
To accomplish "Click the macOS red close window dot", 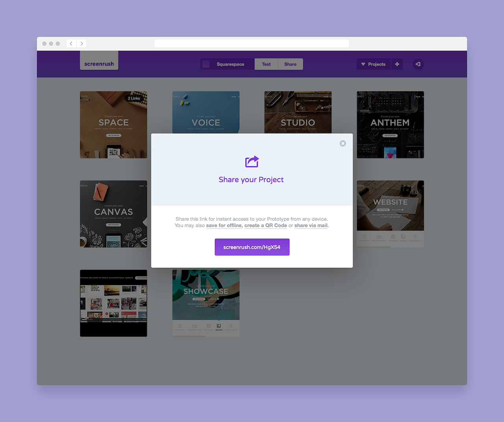I will [44, 44].
